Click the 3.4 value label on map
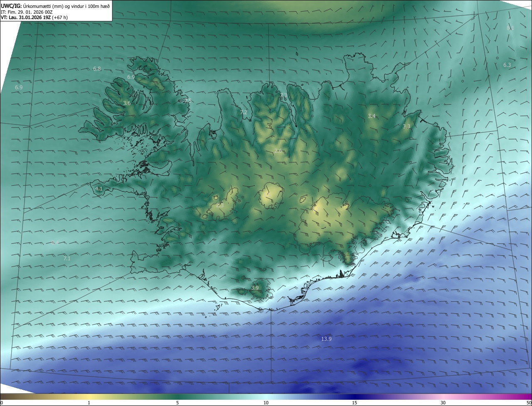The height and width of the screenshot is (406, 532). tap(372, 116)
